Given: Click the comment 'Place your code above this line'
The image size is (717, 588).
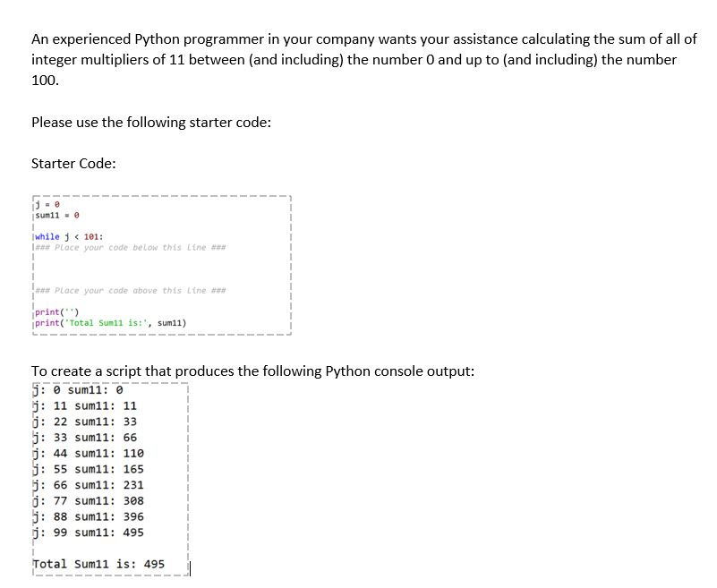Looking at the screenshot, I should [x=130, y=288].
